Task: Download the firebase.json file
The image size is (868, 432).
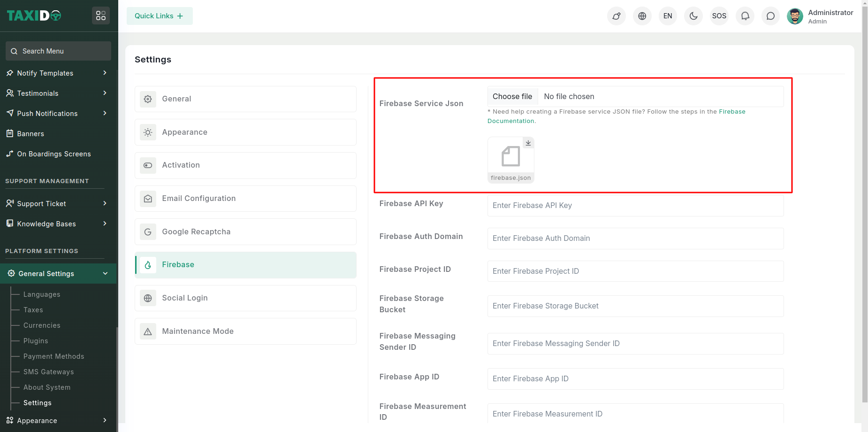Action: pos(528,143)
